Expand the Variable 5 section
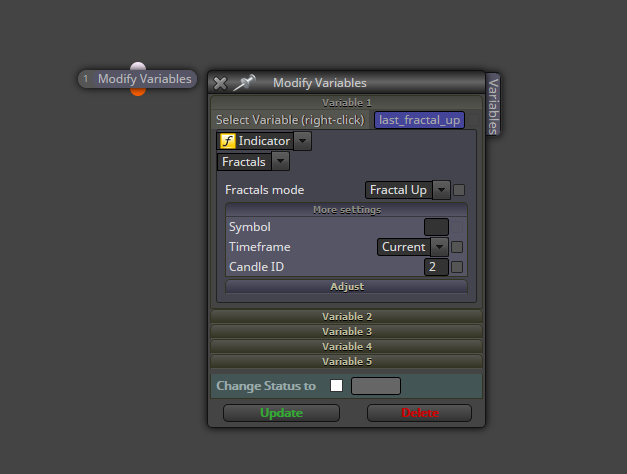The height and width of the screenshot is (474, 627). point(347,362)
